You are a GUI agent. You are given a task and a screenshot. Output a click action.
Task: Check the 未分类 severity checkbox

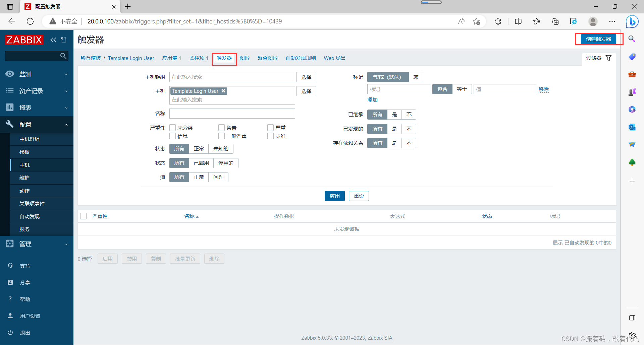[173, 128]
